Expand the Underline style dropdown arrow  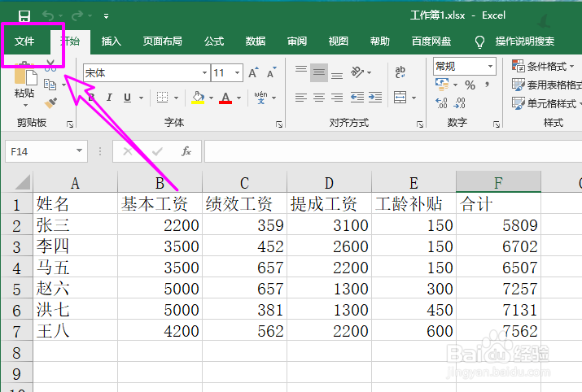[x=141, y=98]
